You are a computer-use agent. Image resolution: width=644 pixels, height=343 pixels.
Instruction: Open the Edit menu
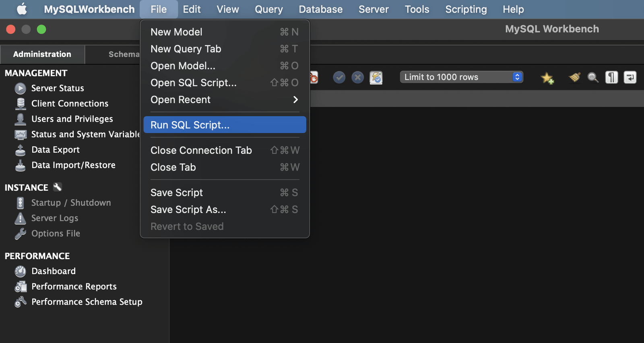pyautogui.click(x=192, y=9)
